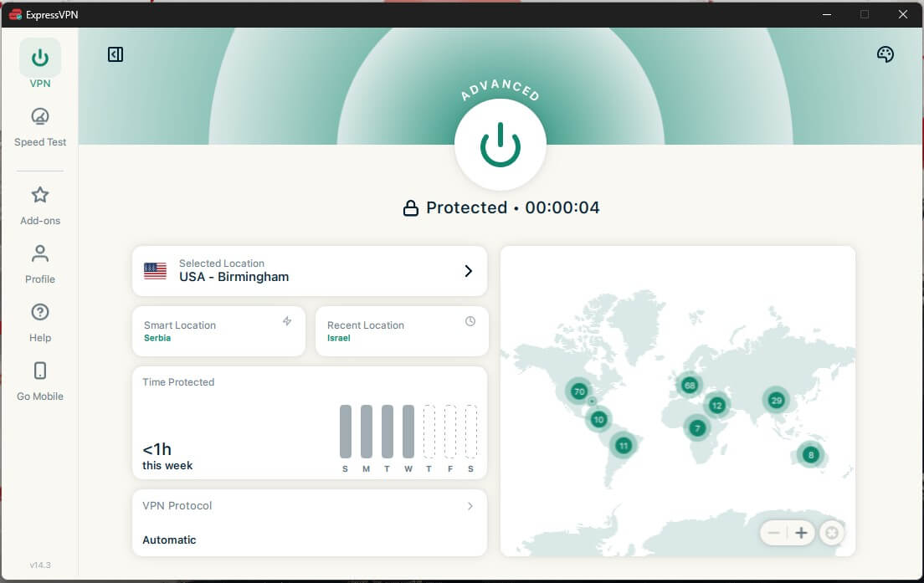Recenter the map with target icon

click(x=831, y=533)
